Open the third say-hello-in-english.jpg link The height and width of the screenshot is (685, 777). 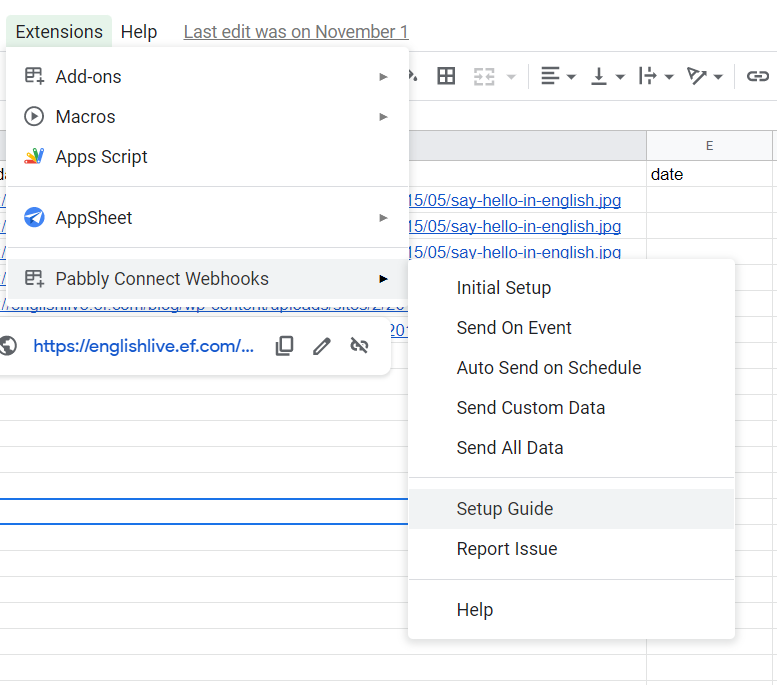click(x=514, y=251)
